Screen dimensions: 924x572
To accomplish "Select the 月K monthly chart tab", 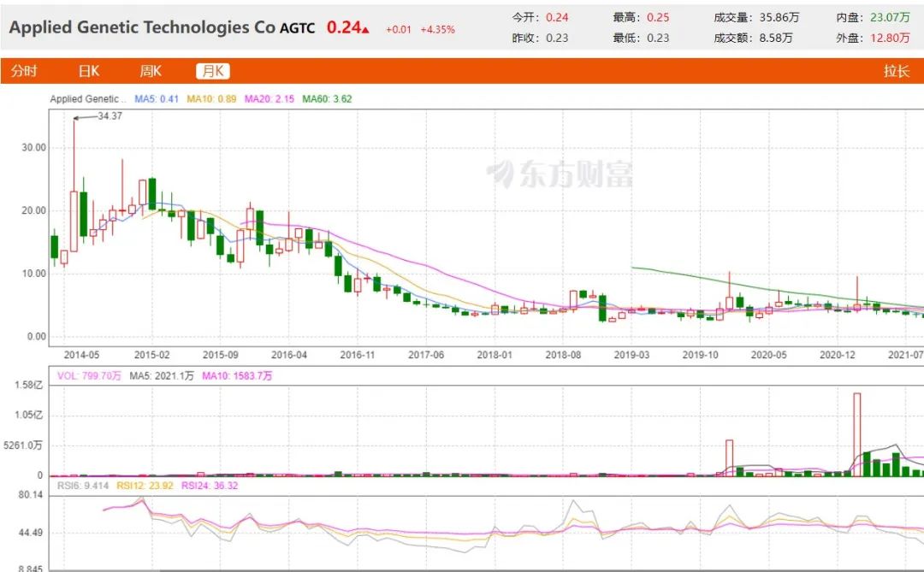I will (x=213, y=71).
